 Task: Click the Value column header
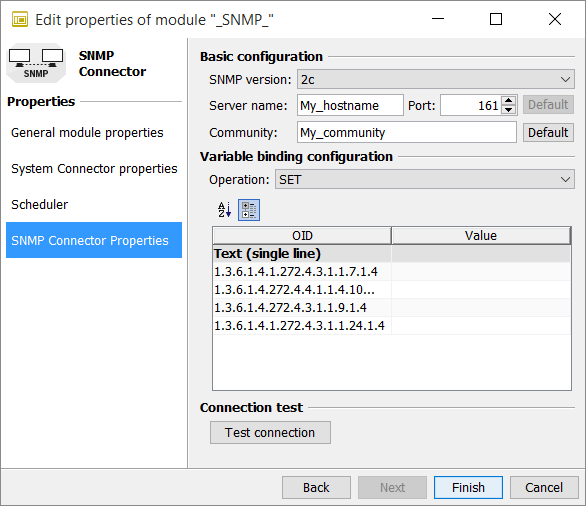481,235
